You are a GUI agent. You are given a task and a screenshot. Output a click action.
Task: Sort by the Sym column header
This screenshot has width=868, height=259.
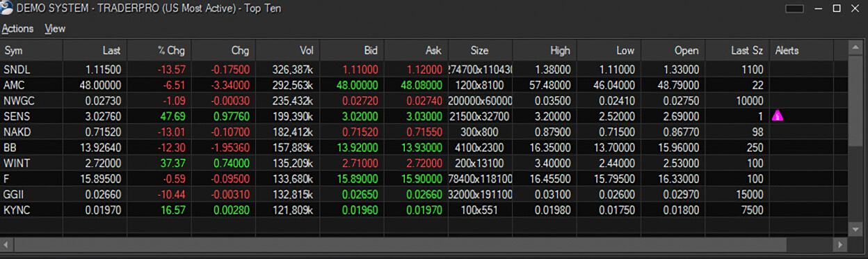[x=31, y=50]
